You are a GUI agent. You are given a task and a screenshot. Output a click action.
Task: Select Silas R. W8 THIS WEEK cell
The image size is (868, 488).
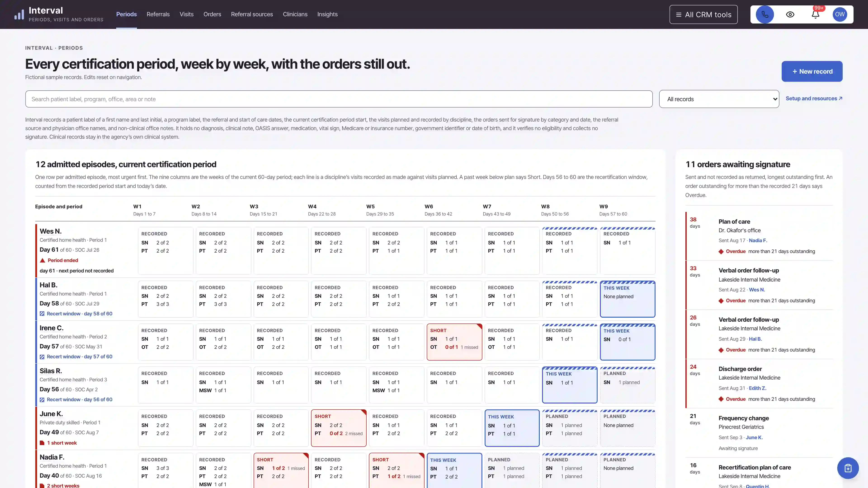(569, 385)
